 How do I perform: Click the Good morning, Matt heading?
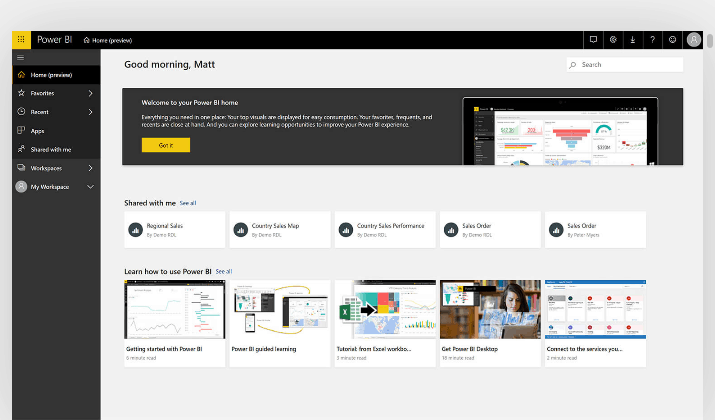coord(170,65)
